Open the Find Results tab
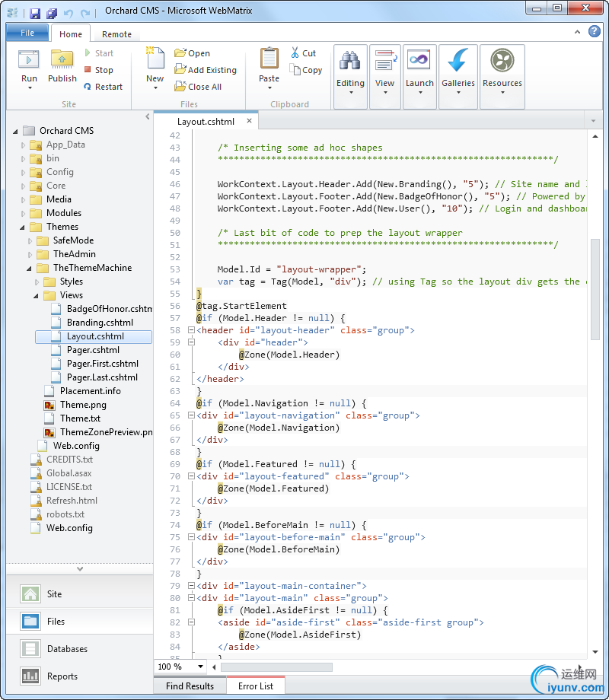609x700 pixels. (190, 686)
